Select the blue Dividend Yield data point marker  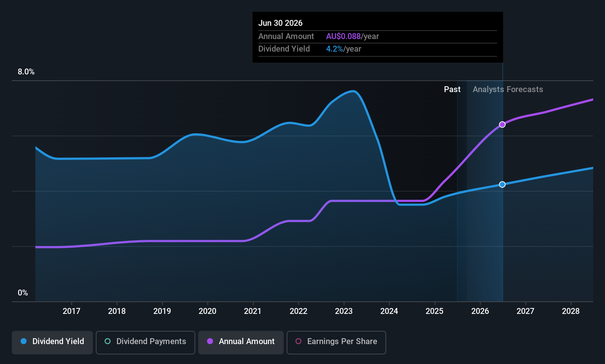click(x=502, y=184)
